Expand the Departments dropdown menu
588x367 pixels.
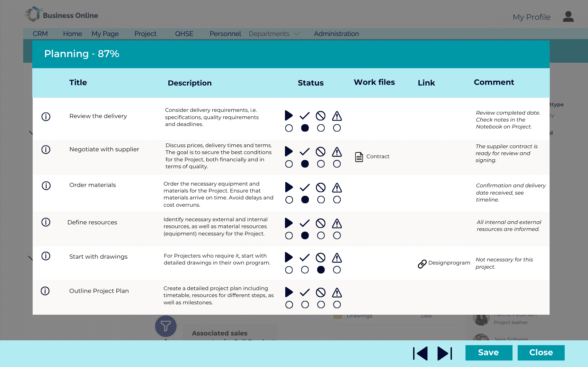274,34
